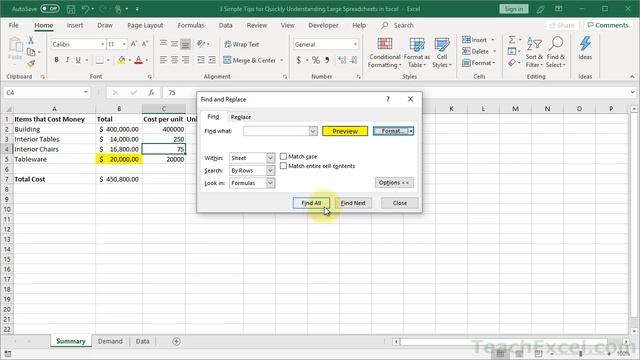Open the Search By Rows dropdown
640x360 pixels.
point(271,171)
